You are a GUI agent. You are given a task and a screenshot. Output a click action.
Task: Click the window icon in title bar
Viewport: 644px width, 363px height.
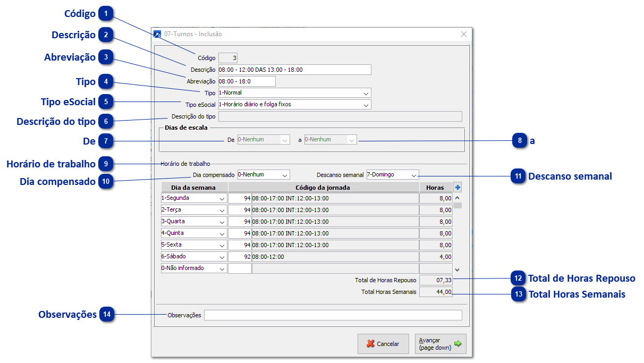(x=157, y=34)
